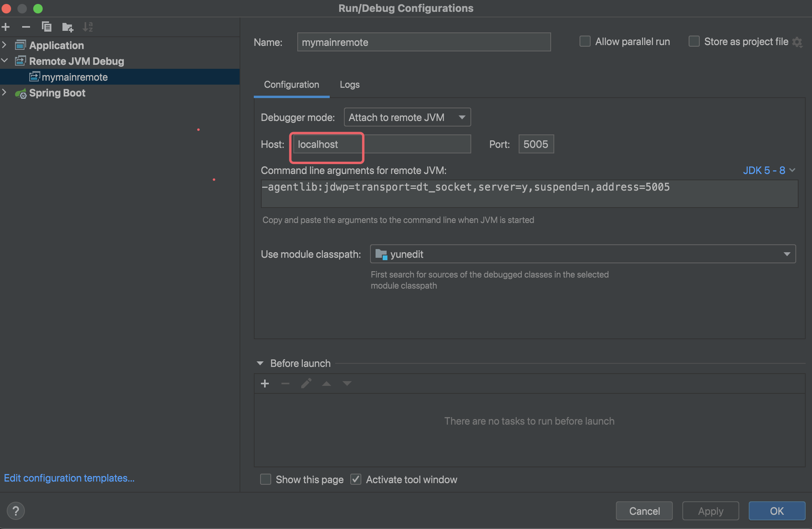
Task: Click Edit configuration templates link
Action: pos(69,478)
